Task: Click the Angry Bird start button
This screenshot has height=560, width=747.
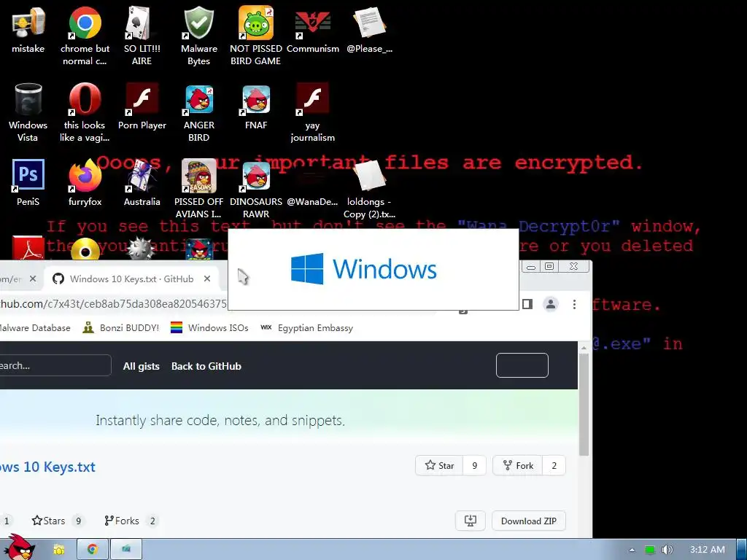Action: pos(20,548)
